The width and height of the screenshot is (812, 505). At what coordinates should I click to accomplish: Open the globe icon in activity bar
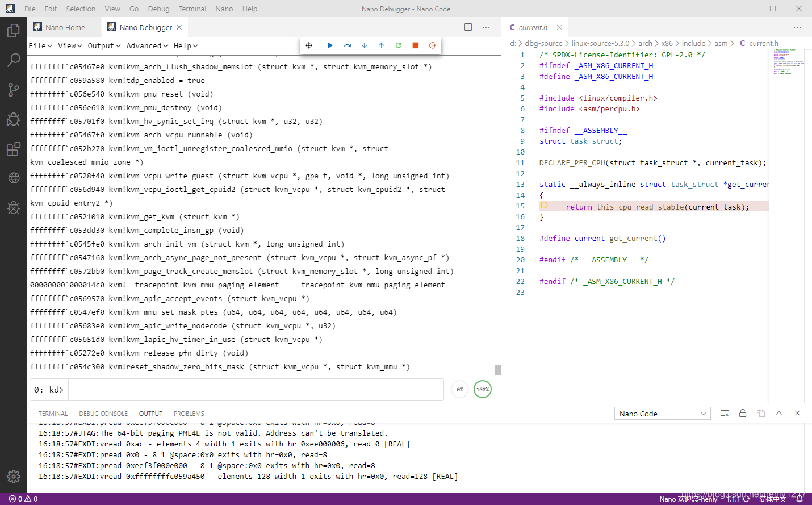point(14,178)
